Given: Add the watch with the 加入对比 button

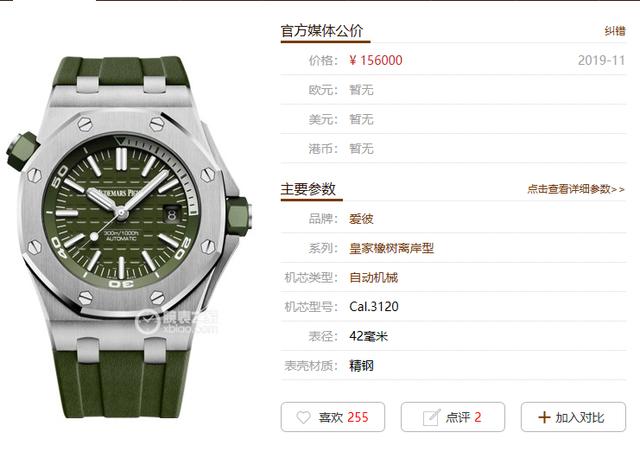Looking at the screenshot, I should tap(573, 417).
